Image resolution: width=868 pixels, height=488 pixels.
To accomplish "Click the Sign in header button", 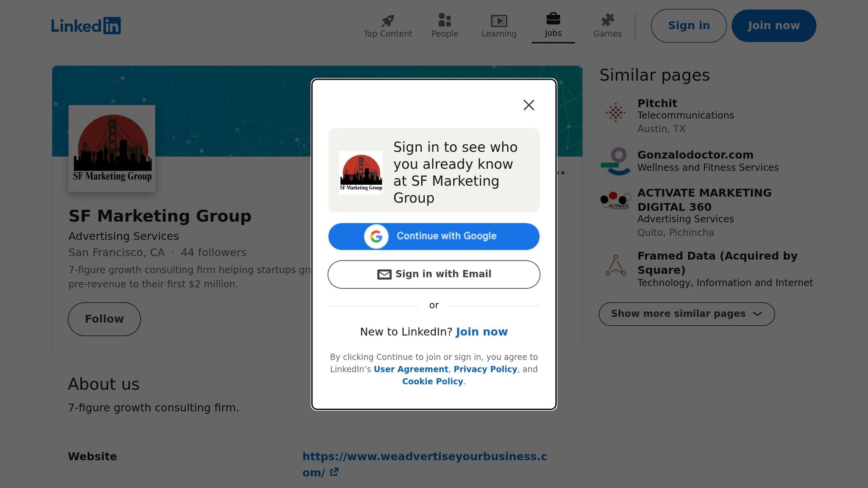I will pyautogui.click(x=689, y=26).
